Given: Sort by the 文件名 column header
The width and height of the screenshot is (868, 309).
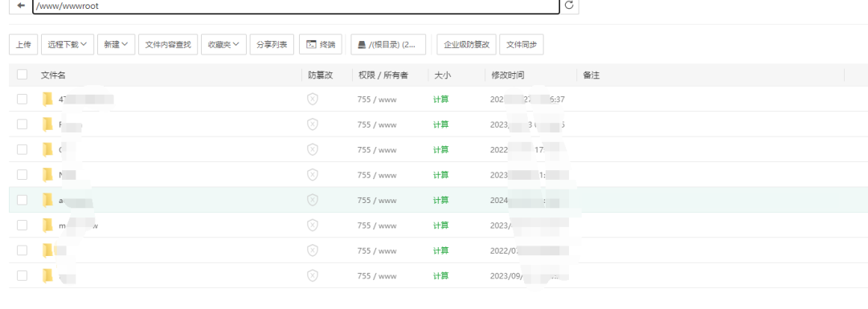Looking at the screenshot, I should point(53,75).
